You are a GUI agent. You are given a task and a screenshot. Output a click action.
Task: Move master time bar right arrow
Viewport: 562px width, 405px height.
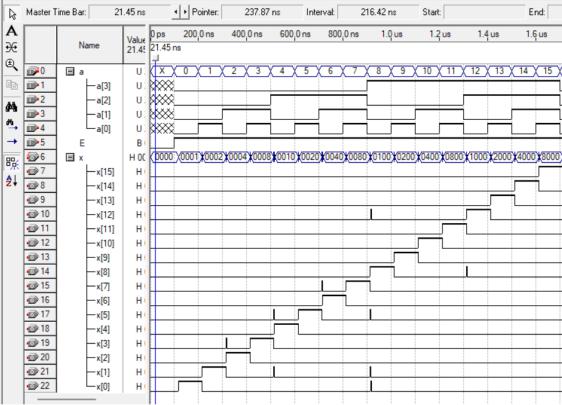tap(185, 12)
